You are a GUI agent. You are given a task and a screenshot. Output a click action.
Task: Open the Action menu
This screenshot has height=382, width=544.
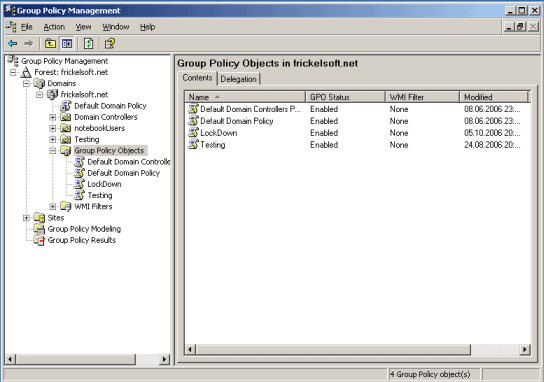tap(54, 27)
